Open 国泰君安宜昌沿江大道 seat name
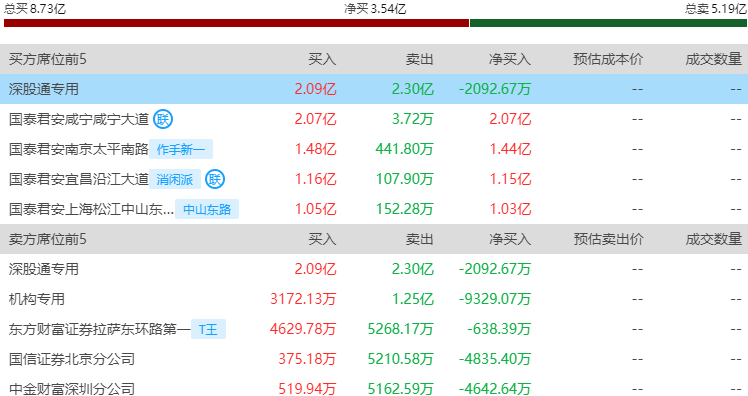748x396 pixels. (x=79, y=179)
